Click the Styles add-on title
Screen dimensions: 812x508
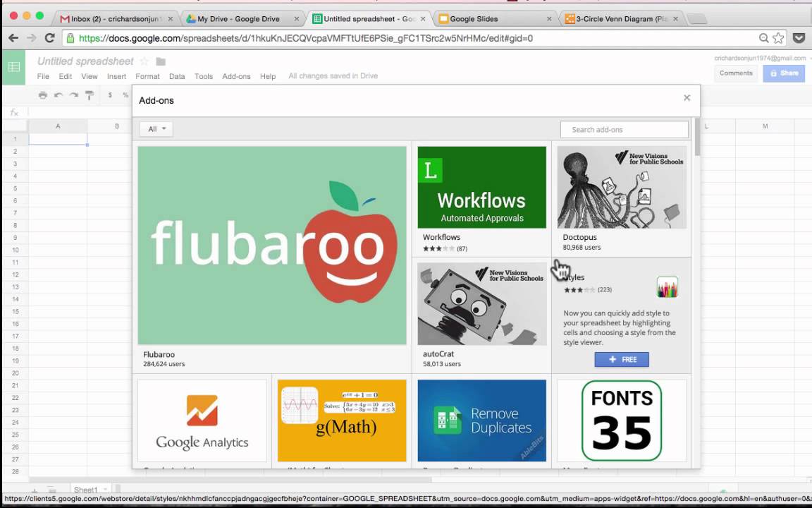574,277
